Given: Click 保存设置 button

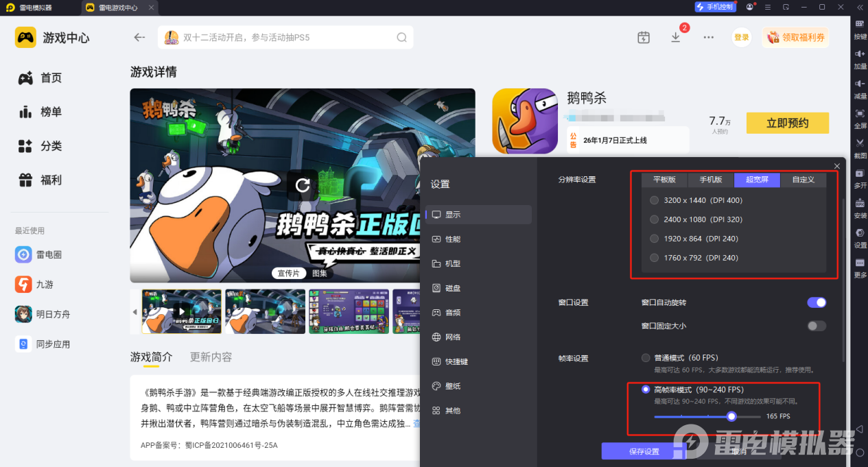Looking at the screenshot, I should pos(644,451).
